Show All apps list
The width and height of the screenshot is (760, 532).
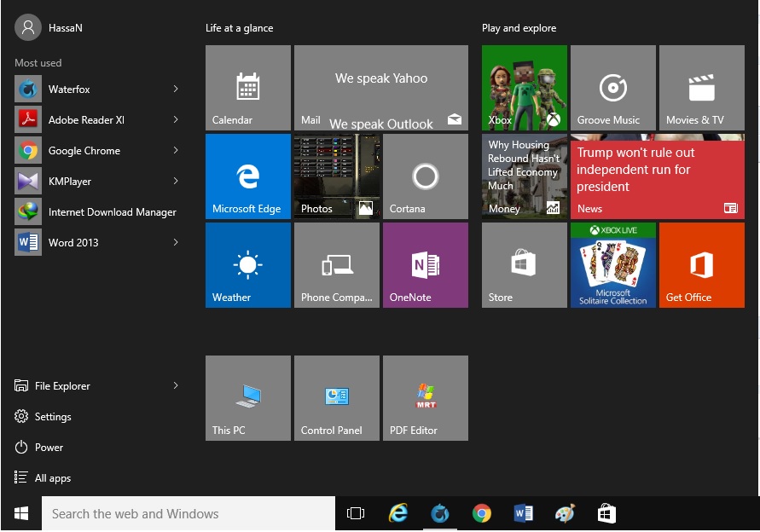[53, 478]
